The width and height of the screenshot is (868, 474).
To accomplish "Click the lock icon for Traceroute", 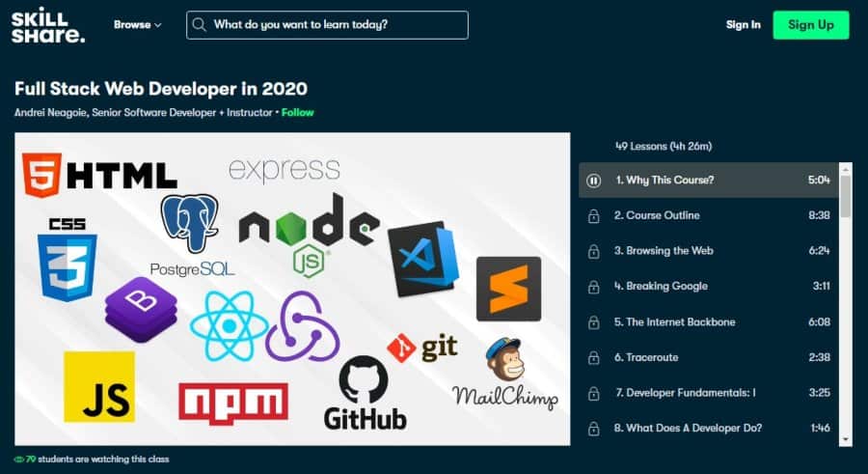I will [593, 358].
